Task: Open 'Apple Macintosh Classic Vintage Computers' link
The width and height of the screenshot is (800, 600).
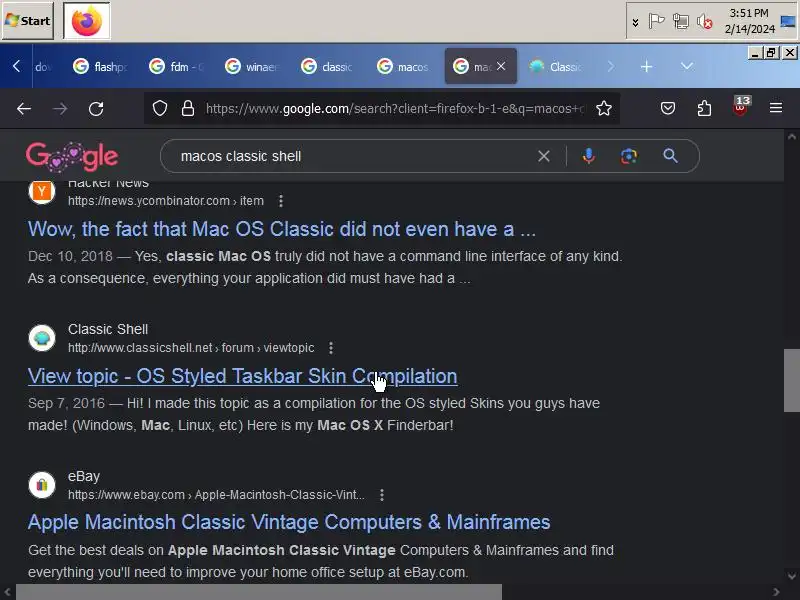Action: [289, 522]
